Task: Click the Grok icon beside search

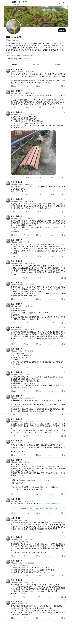Action: point(60,3)
